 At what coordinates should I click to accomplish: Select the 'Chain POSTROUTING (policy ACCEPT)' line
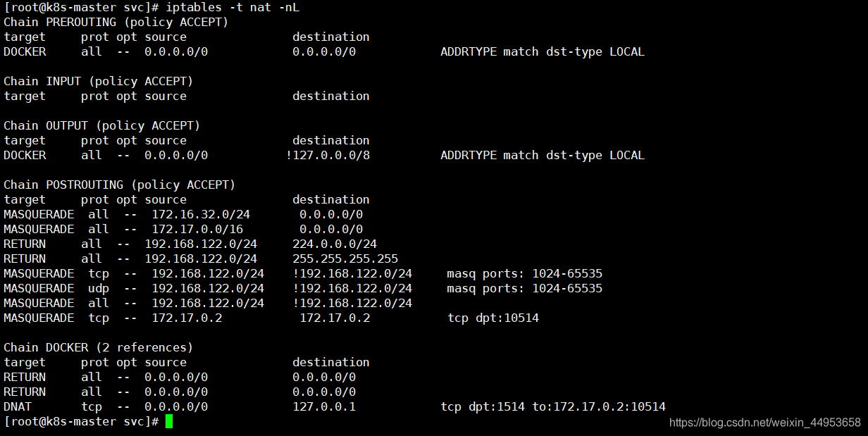[120, 185]
